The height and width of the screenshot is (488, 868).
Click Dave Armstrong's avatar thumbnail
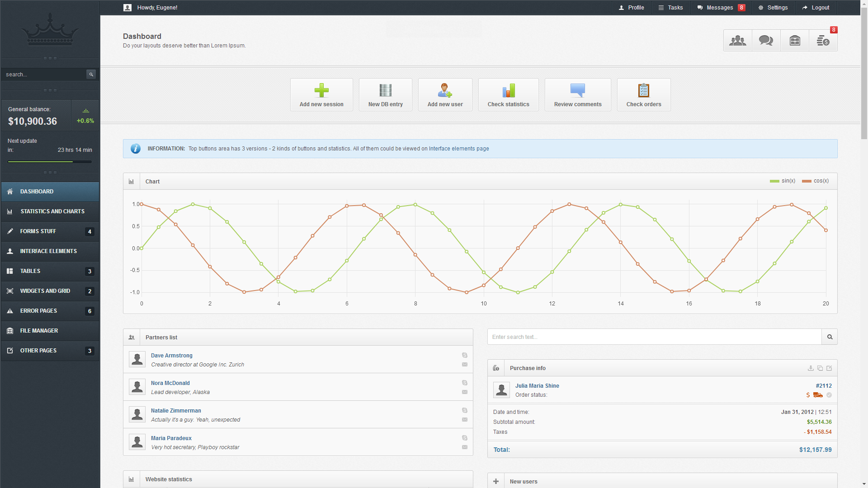click(137, 360)
